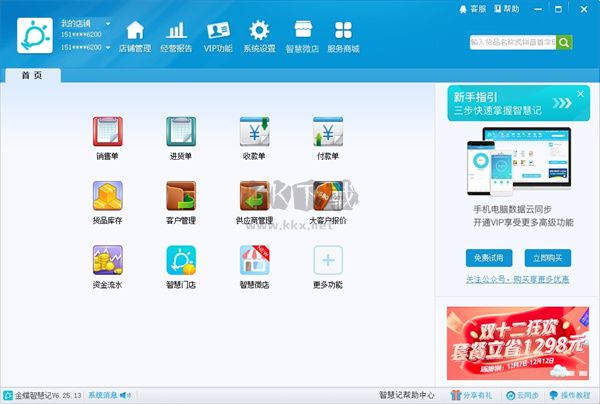Open VIP功能 in the toolbar
The image size is (600, 404).
[218, 37]
